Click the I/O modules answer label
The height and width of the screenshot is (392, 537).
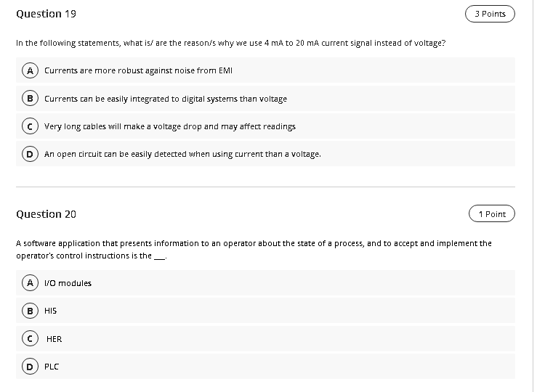click(x=68, y=283)
